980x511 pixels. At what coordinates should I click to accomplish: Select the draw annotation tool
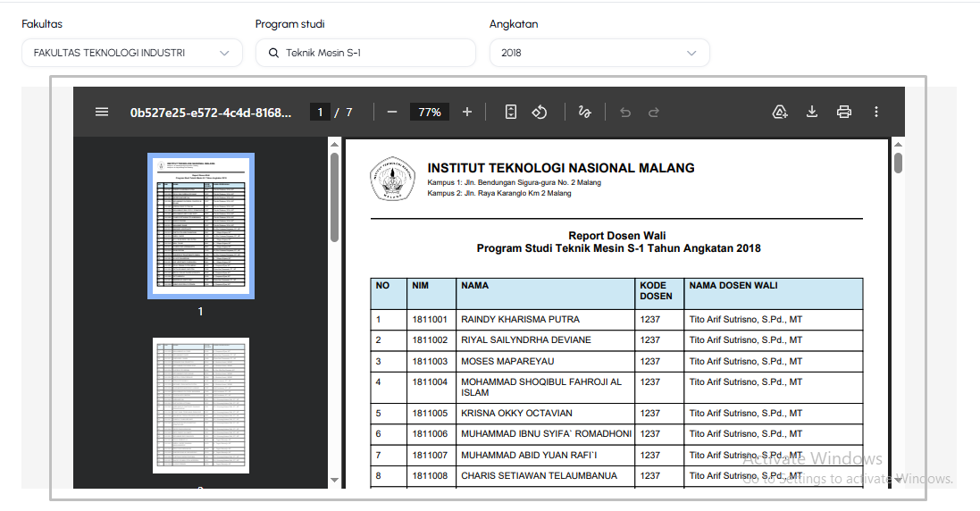pyautogui.click(x=584, y=112)
